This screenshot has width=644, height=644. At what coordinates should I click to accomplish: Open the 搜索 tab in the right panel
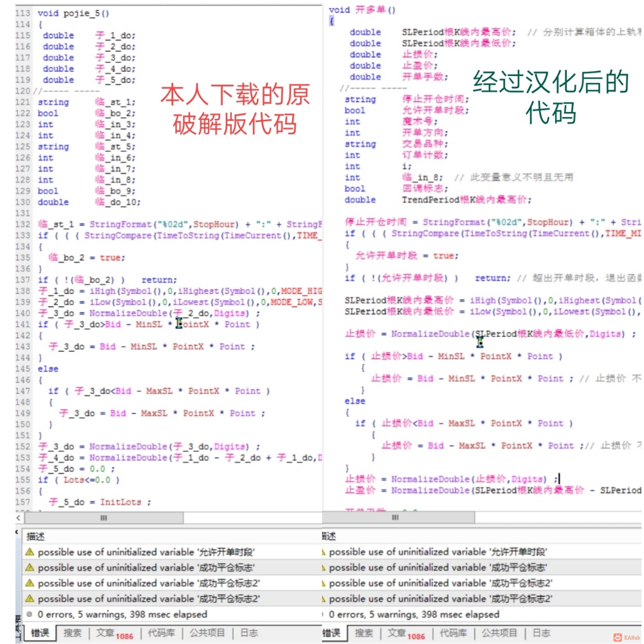[364, 633]
